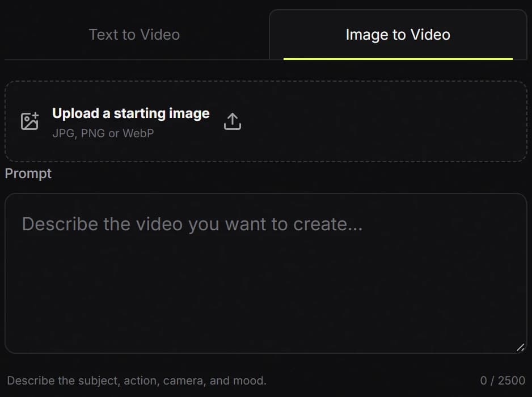Screen dimensions: 532x397
Task: Click the subject, action, camera, mood hint text
Action: pos(137,381)
